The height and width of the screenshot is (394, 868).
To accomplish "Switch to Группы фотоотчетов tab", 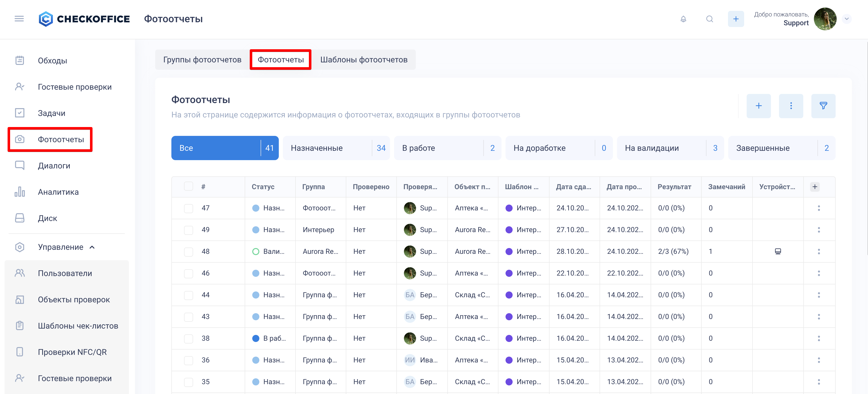I will pos(202,60).
